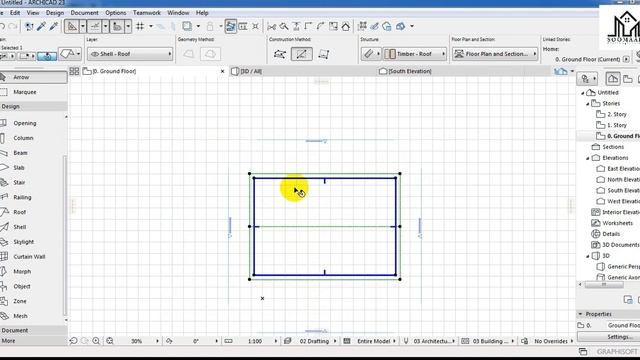
Task: Open the Design menu
Action: pyautogui.click(x=55, y=13)
